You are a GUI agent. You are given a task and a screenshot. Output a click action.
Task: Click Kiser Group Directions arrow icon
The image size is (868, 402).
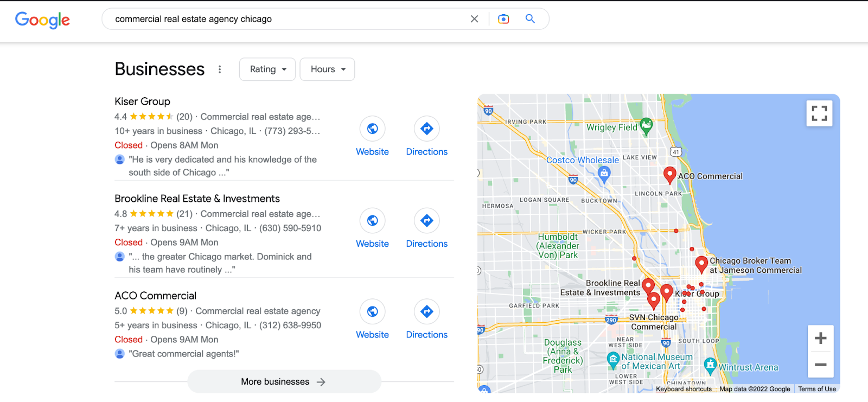(x=427, y=129)
